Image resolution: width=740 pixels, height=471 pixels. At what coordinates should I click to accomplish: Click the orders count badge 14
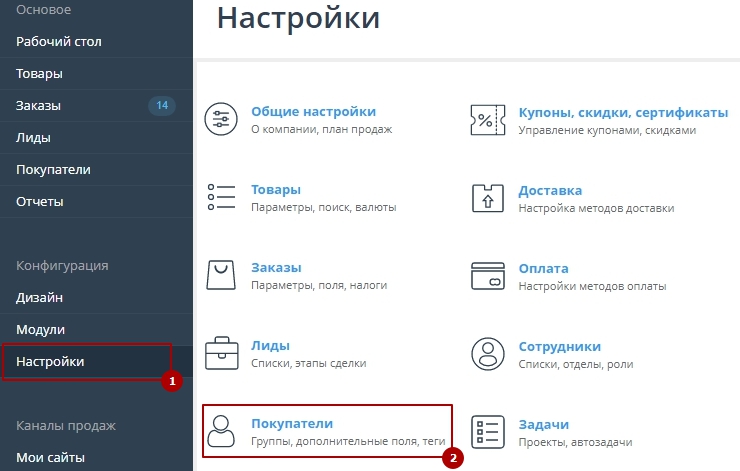tap(161, 105)
